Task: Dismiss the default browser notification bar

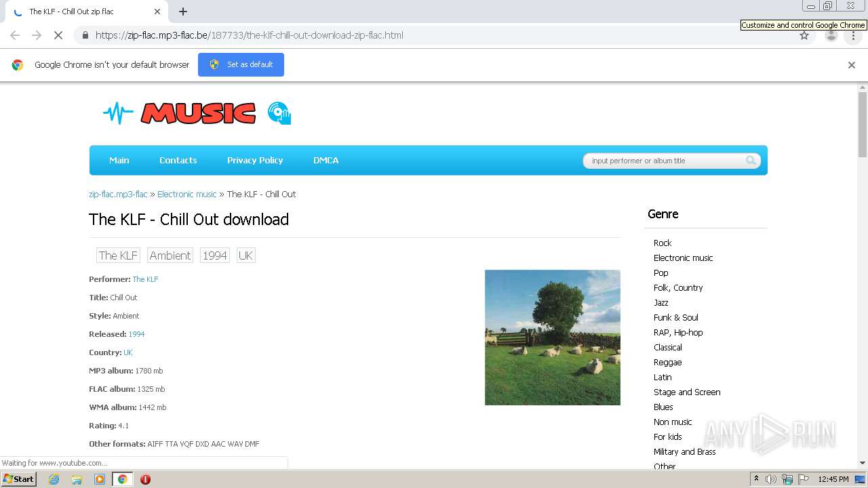Action: [852, 65]
